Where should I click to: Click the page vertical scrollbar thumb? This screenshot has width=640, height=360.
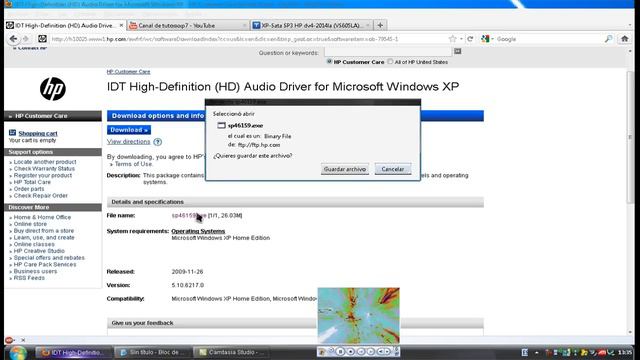pyautogui.click(x=630, y=137)
